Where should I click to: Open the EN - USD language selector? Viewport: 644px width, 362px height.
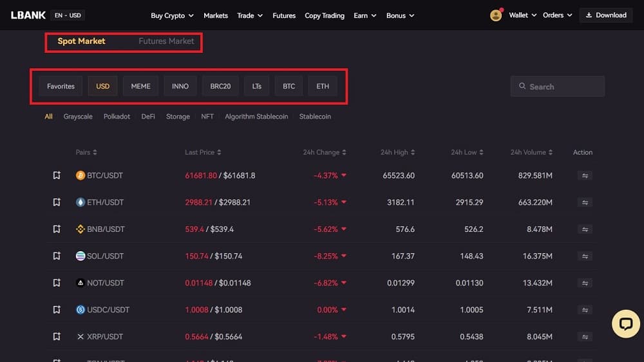point(68,15)
